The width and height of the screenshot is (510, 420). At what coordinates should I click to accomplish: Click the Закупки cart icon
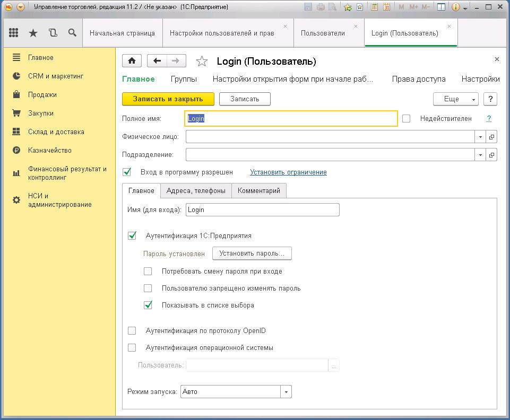16,113
